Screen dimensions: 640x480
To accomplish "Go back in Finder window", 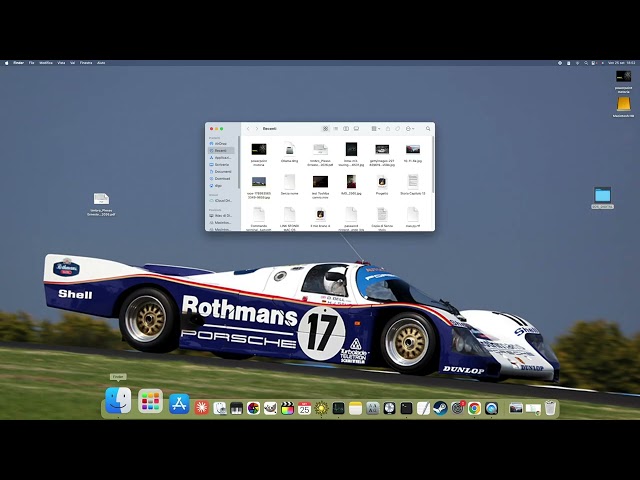I will pos(248,129).
